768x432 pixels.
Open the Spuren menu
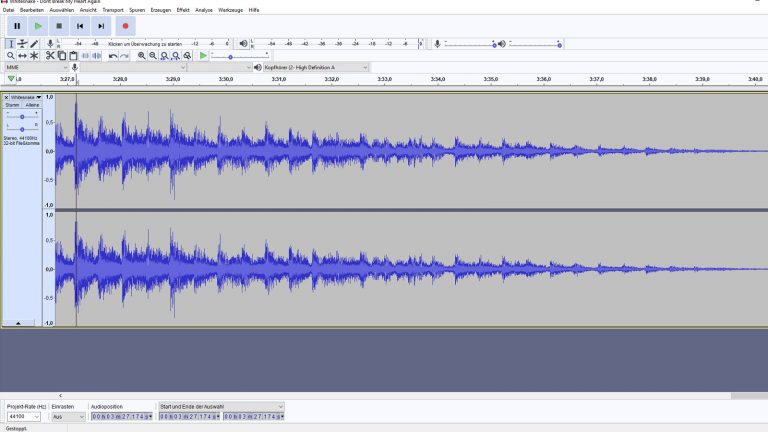click(137, 9)
